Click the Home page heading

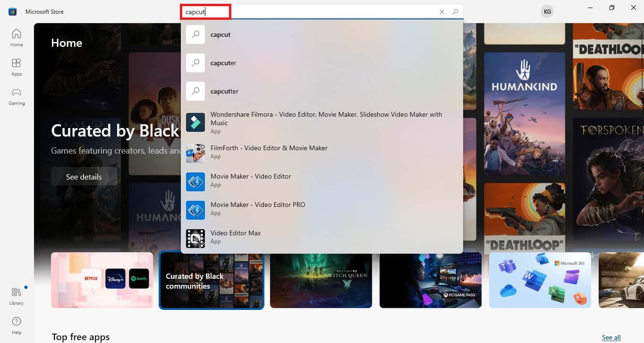(x=67, y=43)
